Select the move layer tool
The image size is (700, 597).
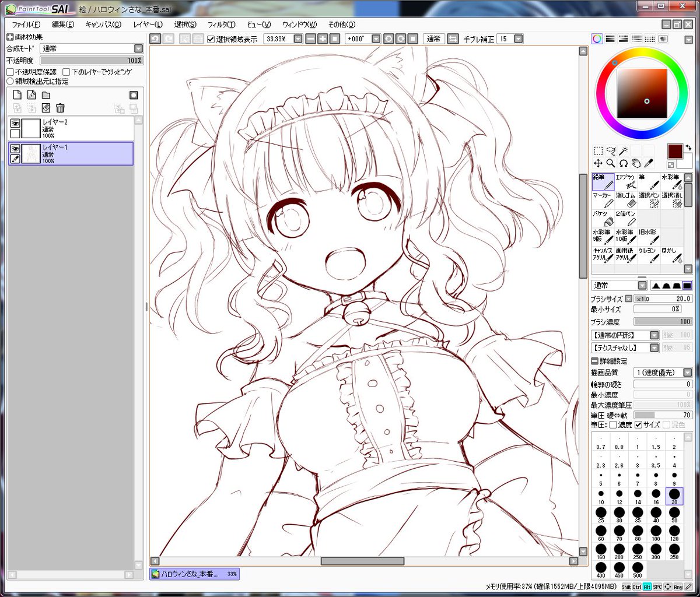598,163
